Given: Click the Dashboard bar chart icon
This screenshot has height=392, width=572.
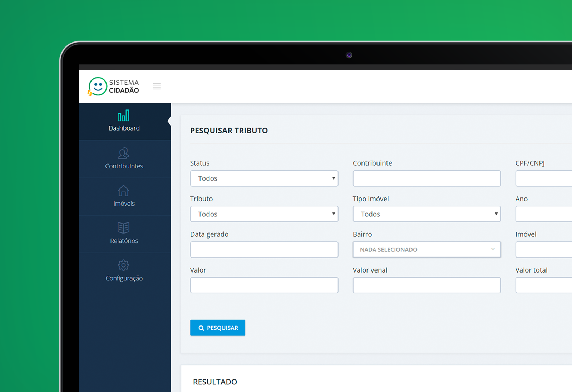Looking at the screenshot, I should pyautogui.click(x=124, y=116).
